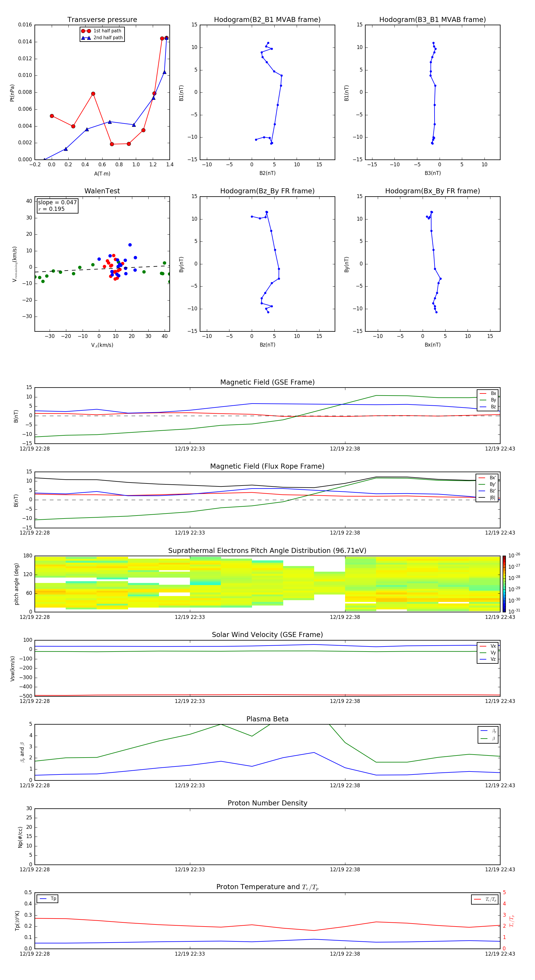Viewport: 535px width, 980px height.
Task: Click the 'Bz(nT)' x-axis label
Action: pyautogui.click(x=267, y=345)
